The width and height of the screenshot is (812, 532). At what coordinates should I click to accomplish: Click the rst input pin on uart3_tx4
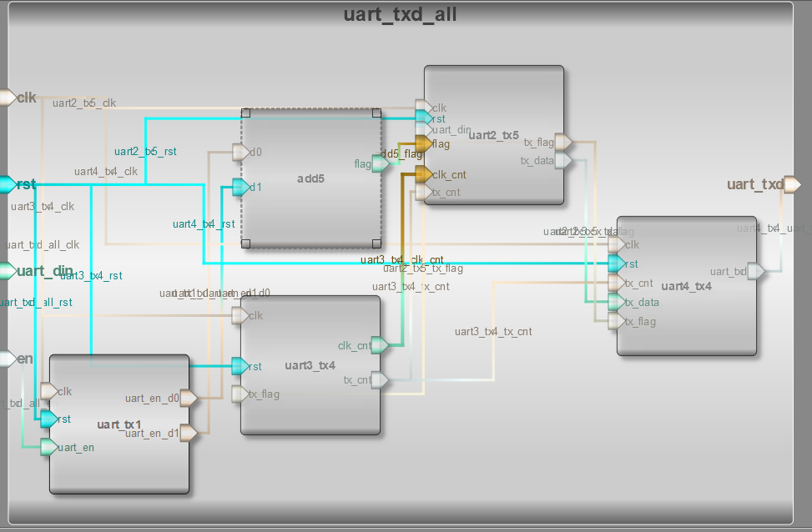click(x=238, y=366)
